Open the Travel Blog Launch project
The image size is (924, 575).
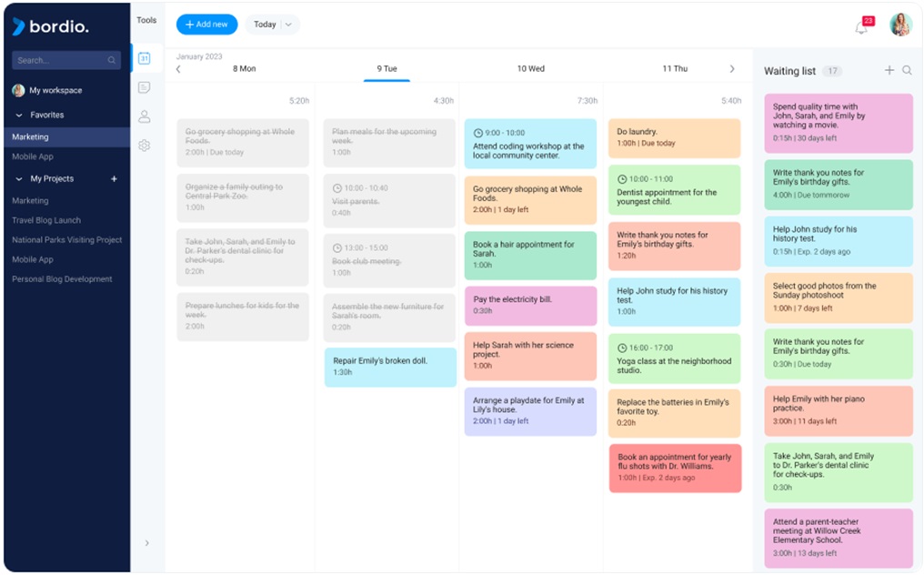point(47,219)
